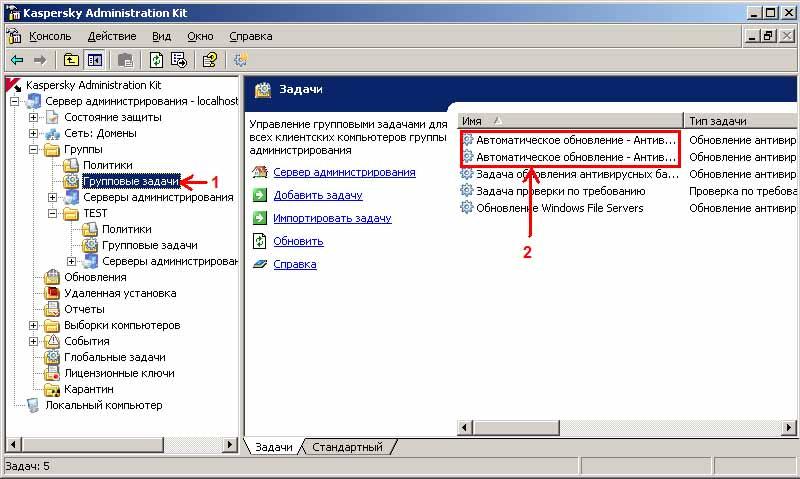Open Глобальные задачи node
This screenshot has height=479, width=800.
[115, 358]
